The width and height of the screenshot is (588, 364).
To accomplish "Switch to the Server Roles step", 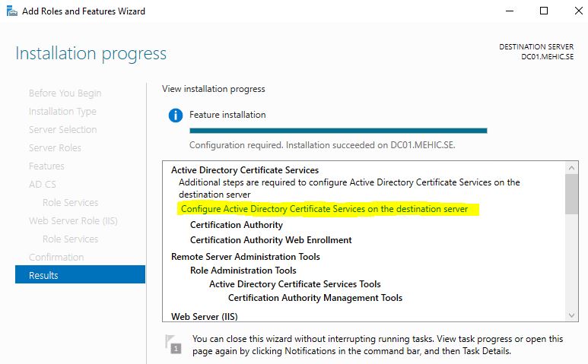I will click(55, 147).
